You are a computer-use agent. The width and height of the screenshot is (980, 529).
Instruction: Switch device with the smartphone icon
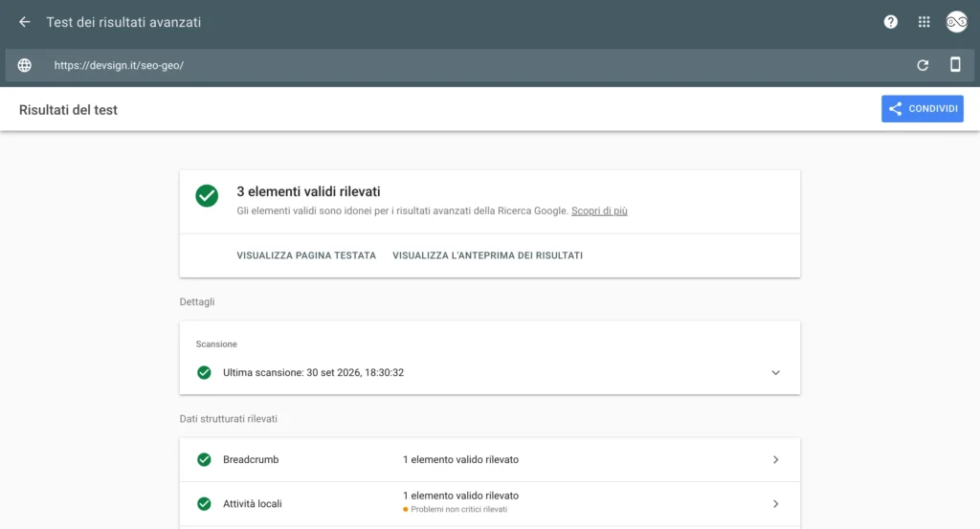point(955,64)
